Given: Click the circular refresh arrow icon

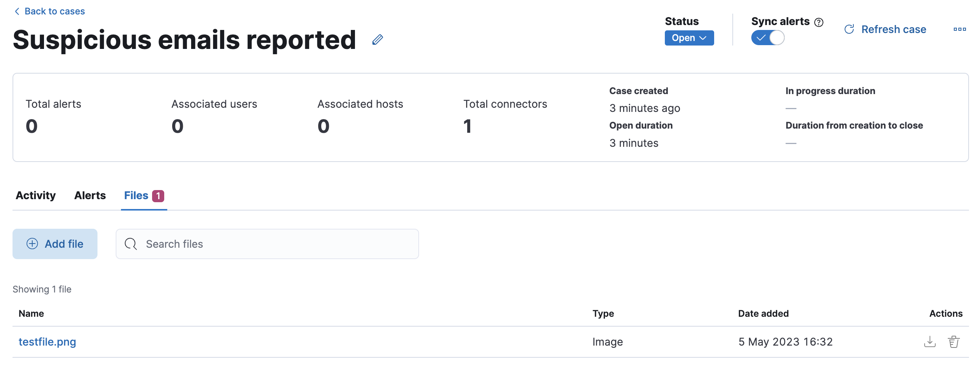Looking at the screenshot, I should click(x=849, y=29).
